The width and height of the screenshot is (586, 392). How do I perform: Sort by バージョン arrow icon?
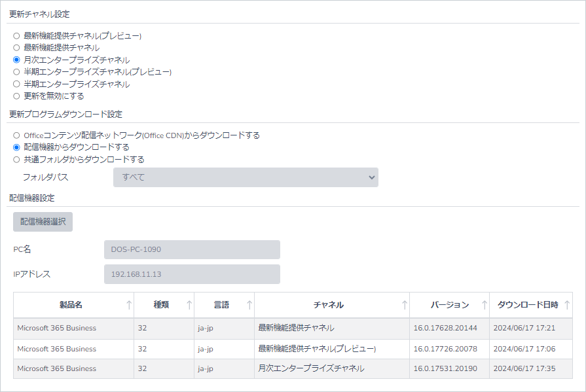click(485, 305)
